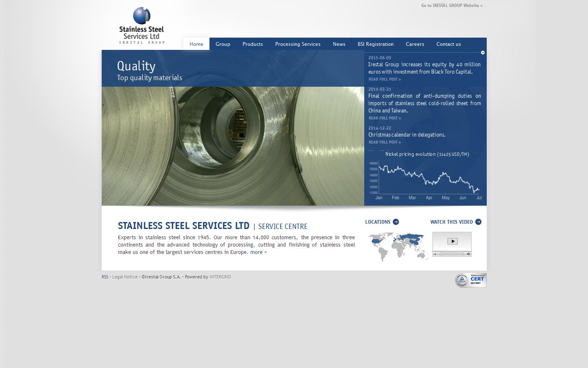Click the Stainless Steel Services globe logo

pos(141,16)
